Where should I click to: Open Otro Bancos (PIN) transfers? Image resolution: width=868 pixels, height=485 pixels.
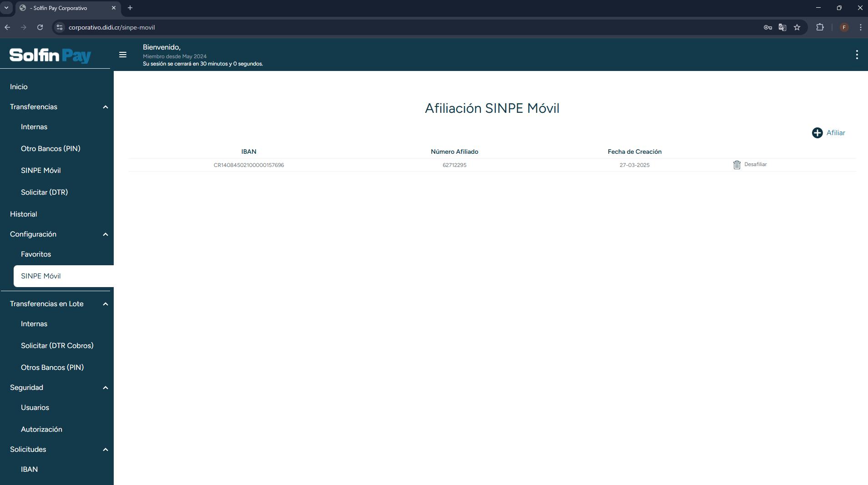coord(50,149)
